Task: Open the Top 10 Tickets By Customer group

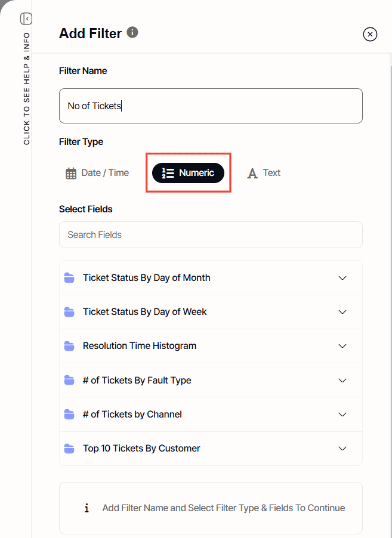Action: pyautogui.click(x=342, y=449)
